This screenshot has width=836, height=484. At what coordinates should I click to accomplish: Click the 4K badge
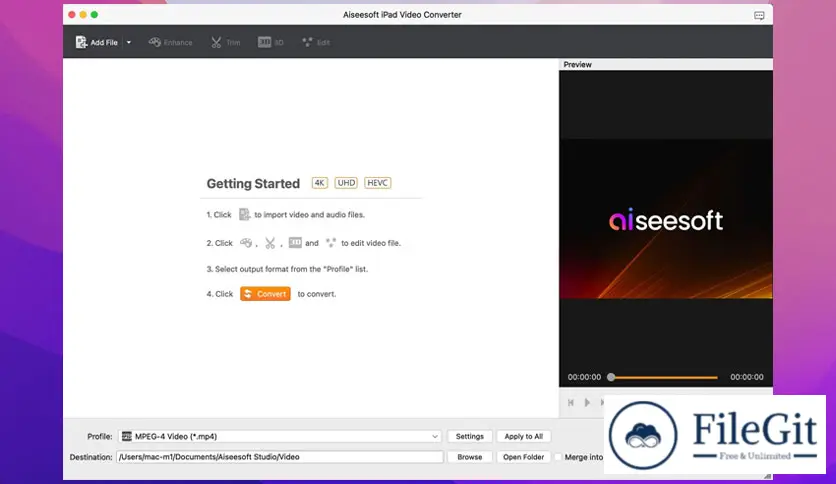click(319, 183)
